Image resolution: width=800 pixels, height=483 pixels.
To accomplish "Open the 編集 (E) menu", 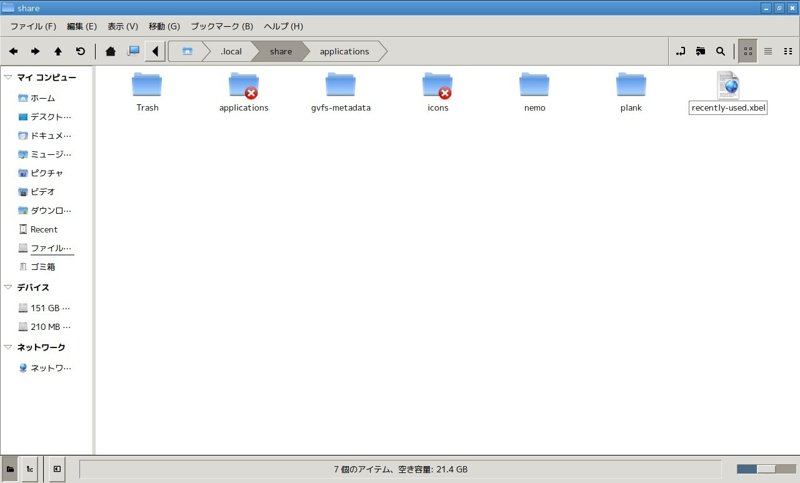I will pos(82,26).
